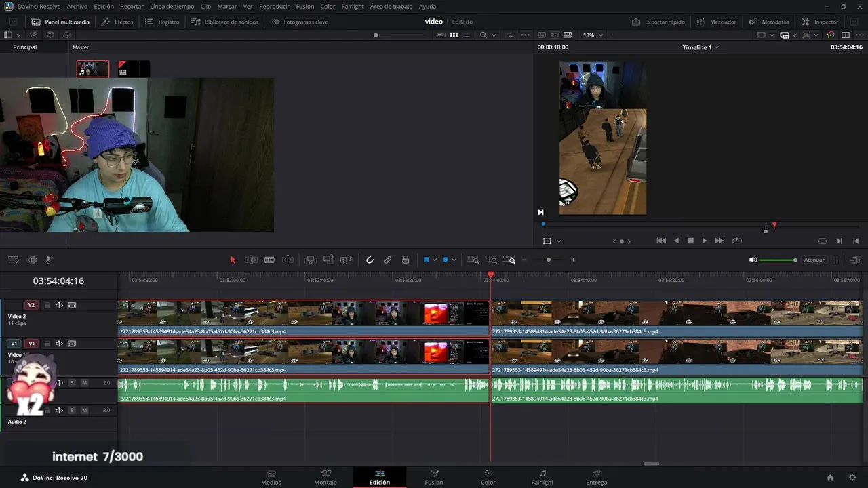Toggle Position lock padlock in toolbar
This screenshot has height=488, width=868.
click(x=406, y=260)
